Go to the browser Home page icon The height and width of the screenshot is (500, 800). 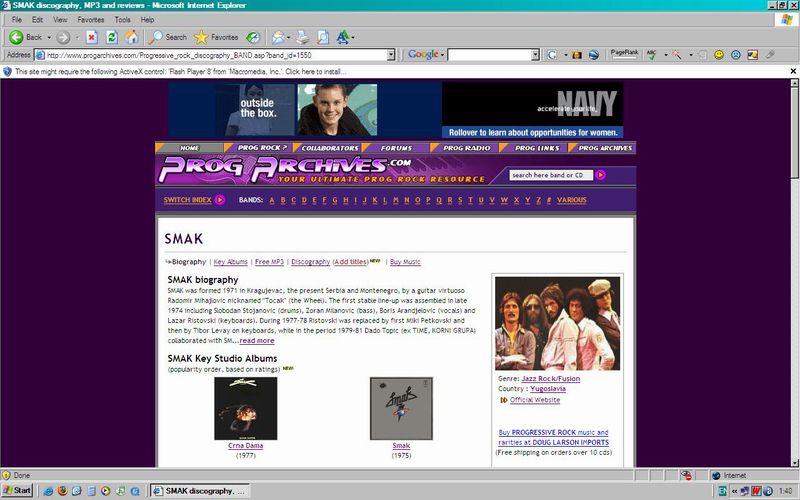click(x=132, y=37)
